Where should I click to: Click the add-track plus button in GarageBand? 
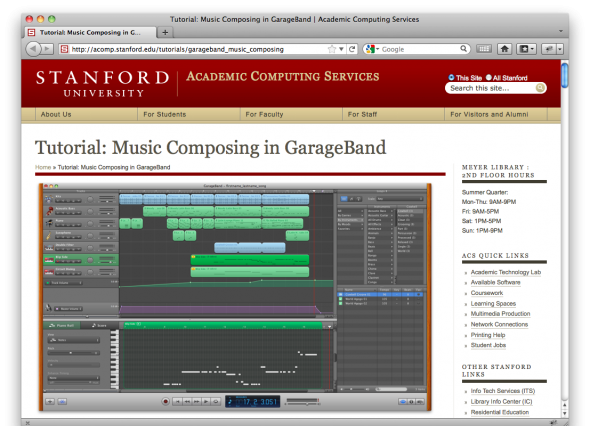click(x=50, y=402)
